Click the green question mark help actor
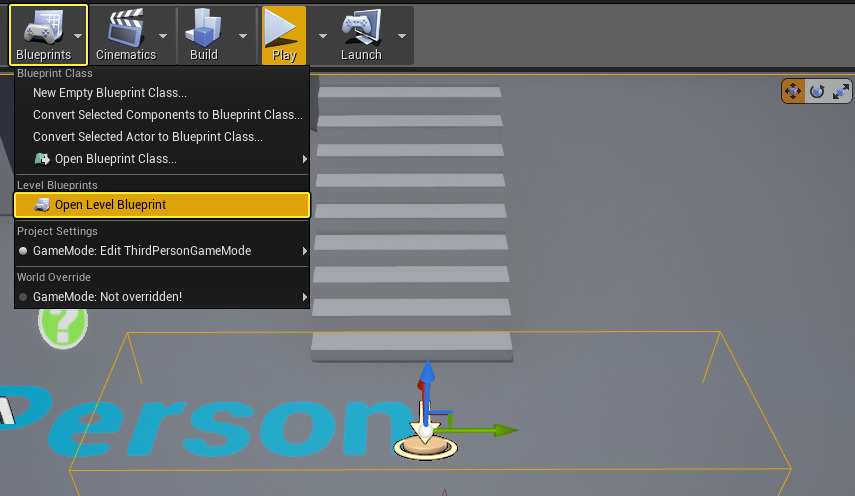Screen dimensions: 855x496 [63, 327]
